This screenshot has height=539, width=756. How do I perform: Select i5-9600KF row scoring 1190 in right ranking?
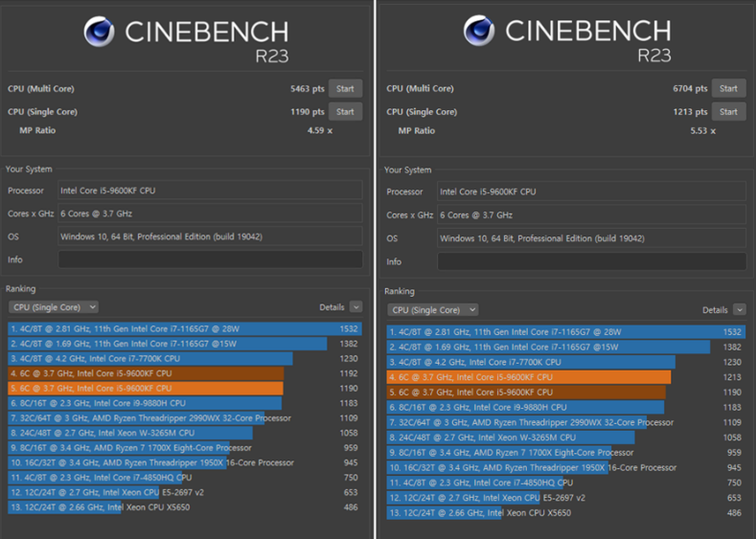(x=566, y=393)
